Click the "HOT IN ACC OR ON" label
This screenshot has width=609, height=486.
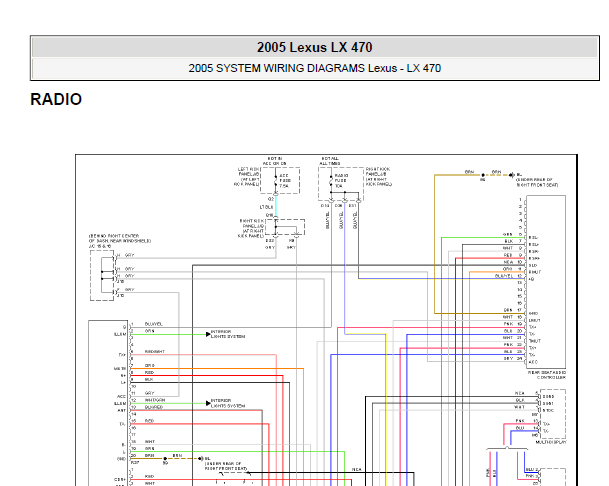tap(275, 161)
